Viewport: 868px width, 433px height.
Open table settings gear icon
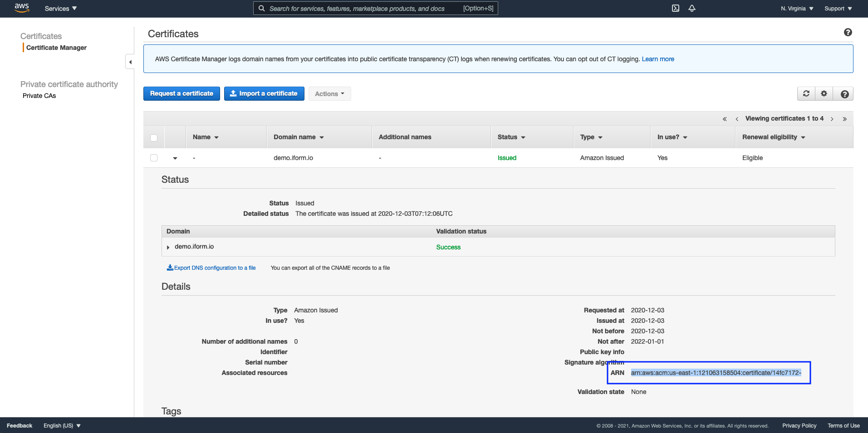point(824,93)
